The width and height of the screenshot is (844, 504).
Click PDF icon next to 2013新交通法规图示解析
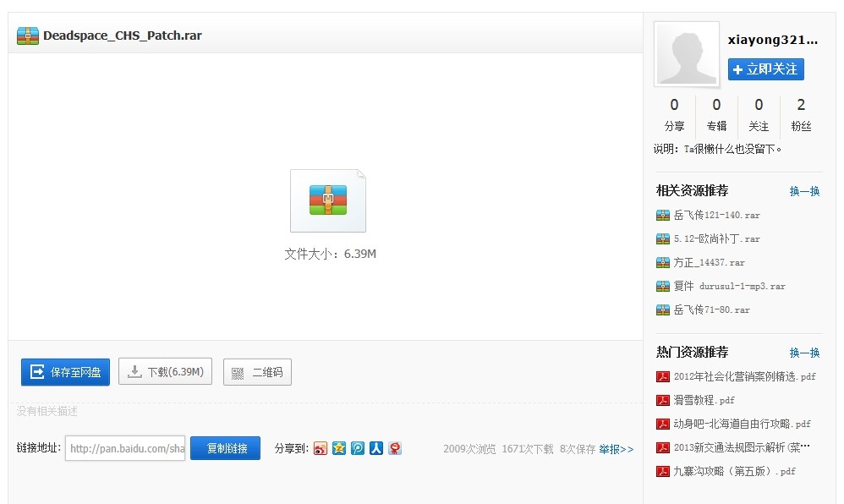pos(663,448)
